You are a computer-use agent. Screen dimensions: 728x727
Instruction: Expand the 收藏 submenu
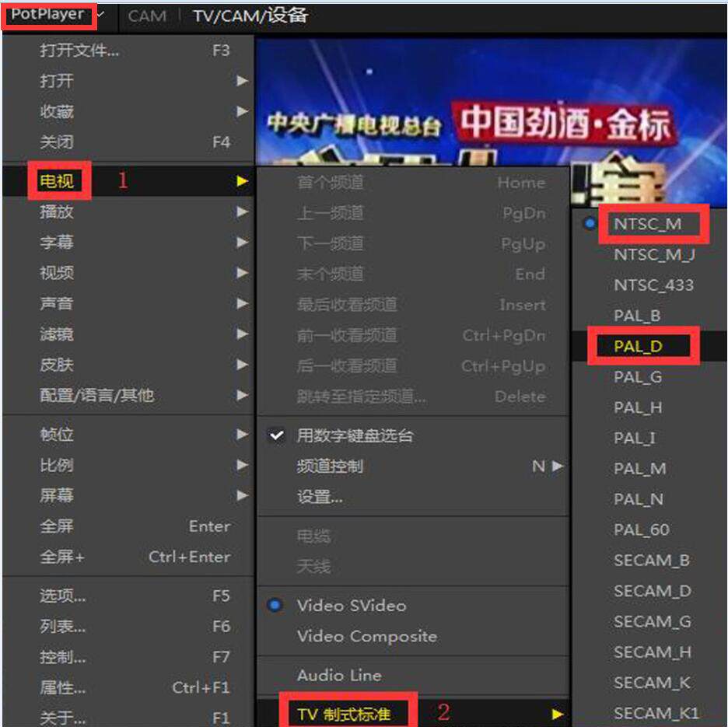128,111
